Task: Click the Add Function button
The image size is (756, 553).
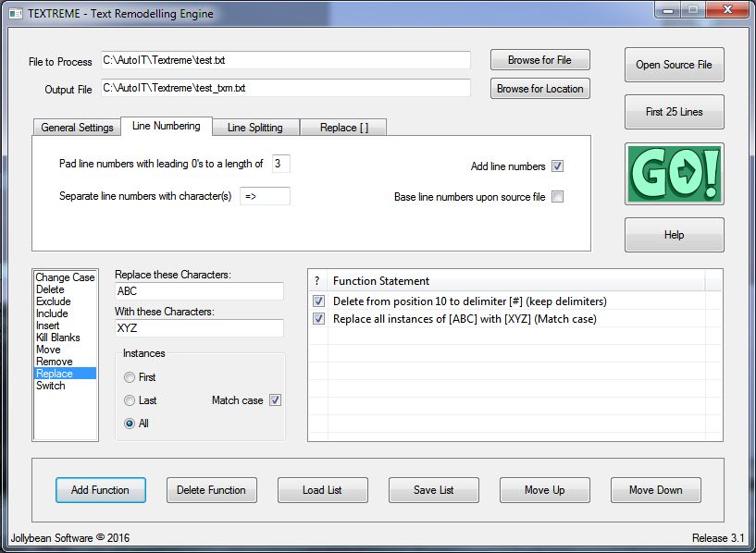Action: pos(100,490)
